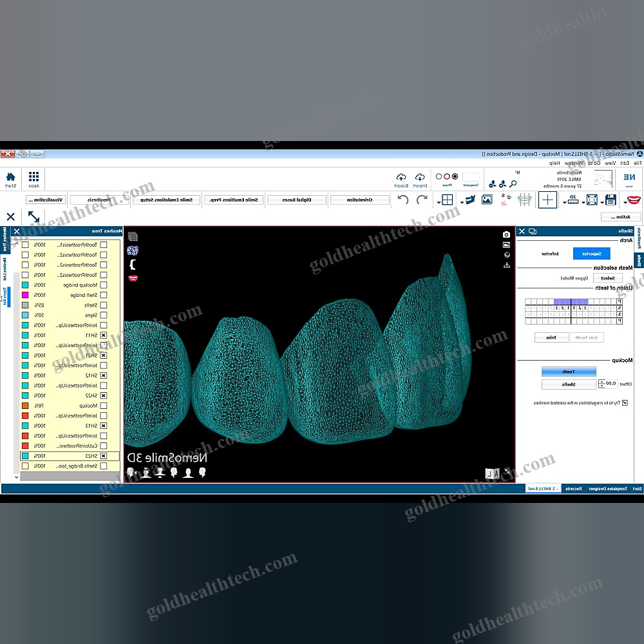Select the Inferior arch button
This screenshot has height=644, width=644.
click(551, 254)
